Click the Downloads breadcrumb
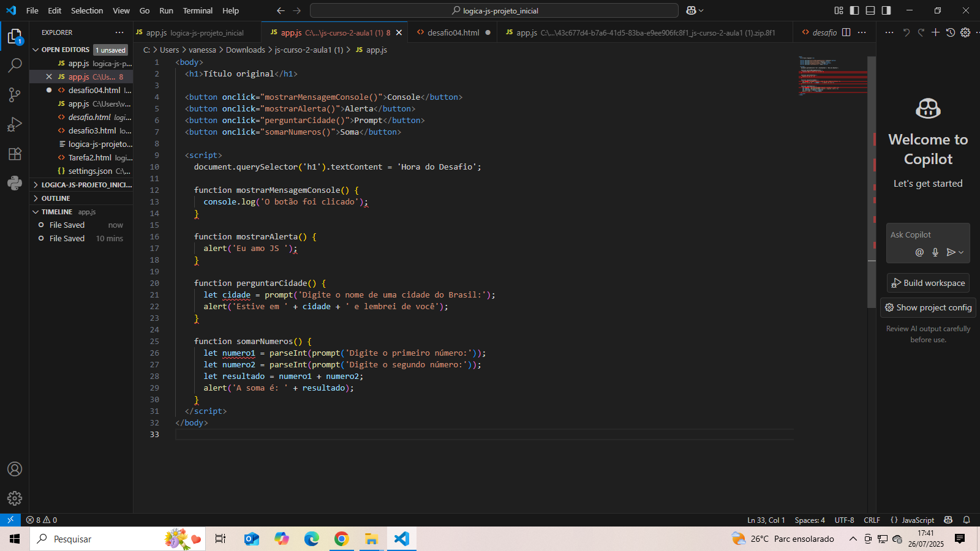The height and width of the screenshot is (551, 980). (x=246, y=50)
